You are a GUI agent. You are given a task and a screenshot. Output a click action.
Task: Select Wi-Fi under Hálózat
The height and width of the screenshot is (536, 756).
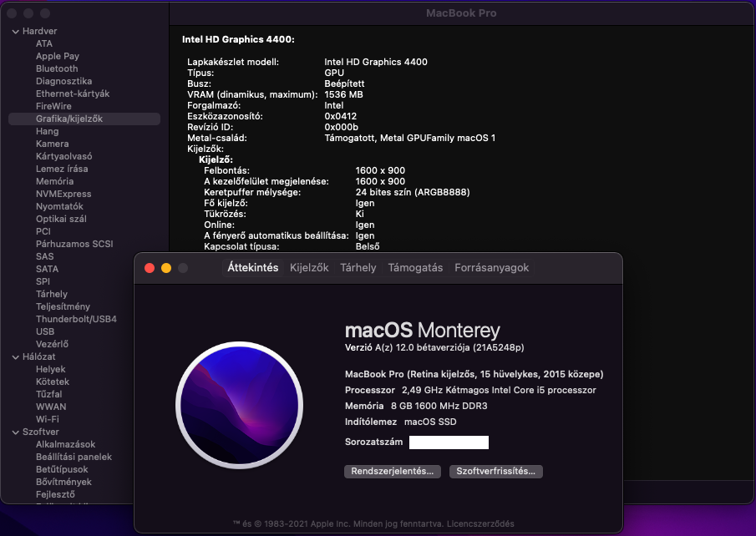click(x=48, y=419)
